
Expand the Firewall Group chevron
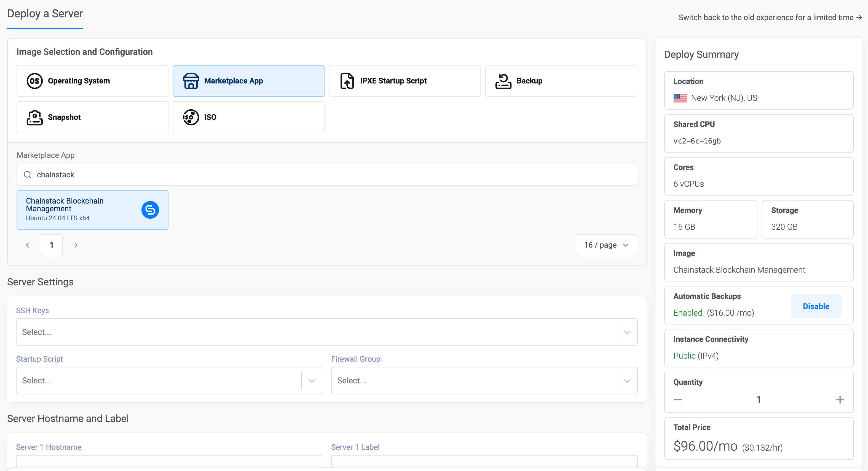[627, 381]
